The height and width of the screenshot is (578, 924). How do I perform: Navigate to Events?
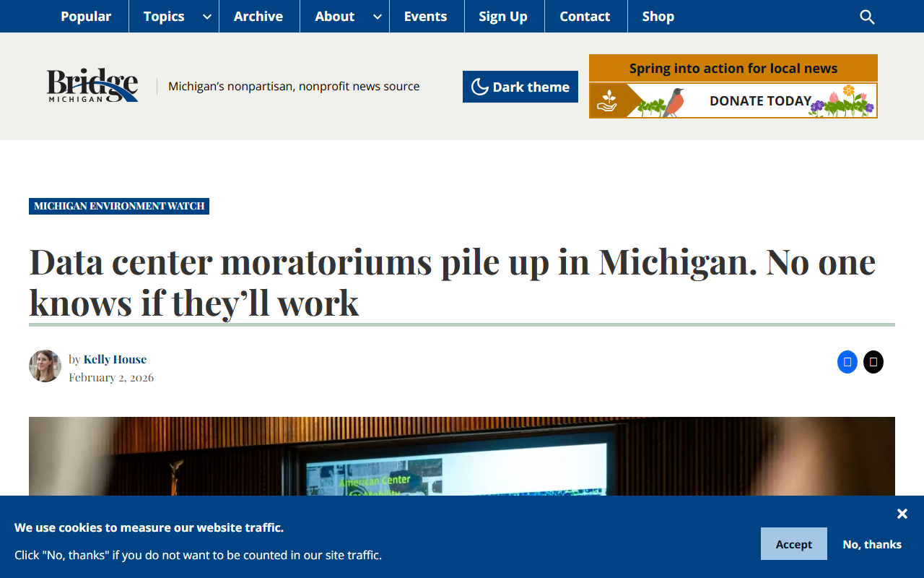(x=425, y=16)
